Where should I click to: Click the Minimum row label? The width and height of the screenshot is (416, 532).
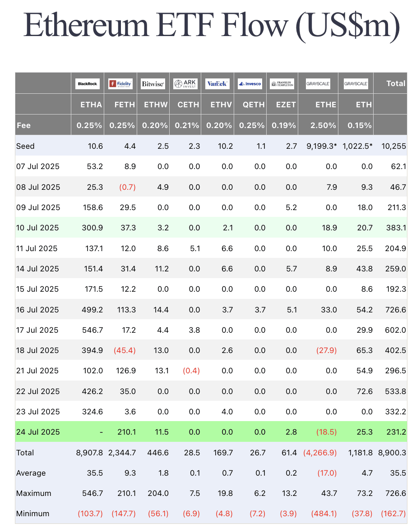point(32,514)
